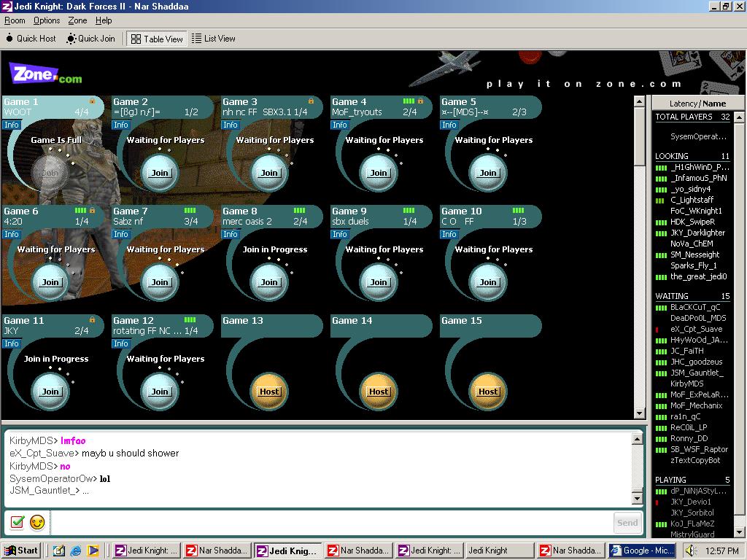The height and width of the screenshot is (560, 747).
Task: Join Game 12 rotating FF NC
Action: point(160,392)
